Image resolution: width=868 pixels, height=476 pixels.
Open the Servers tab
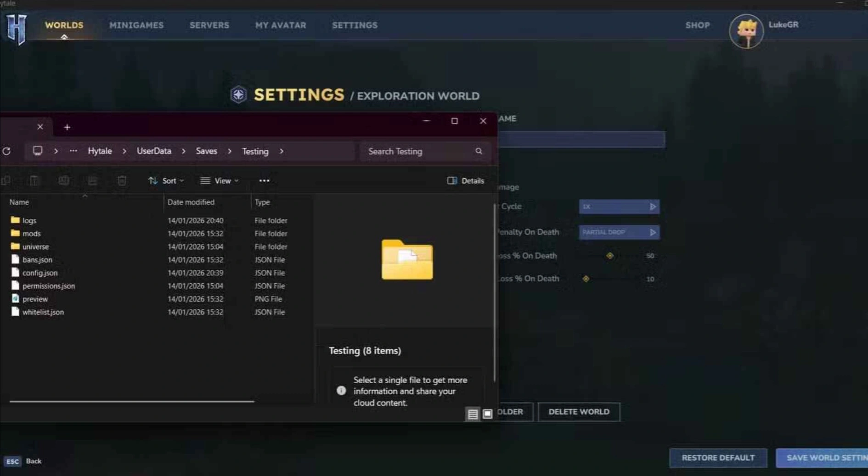209,25
